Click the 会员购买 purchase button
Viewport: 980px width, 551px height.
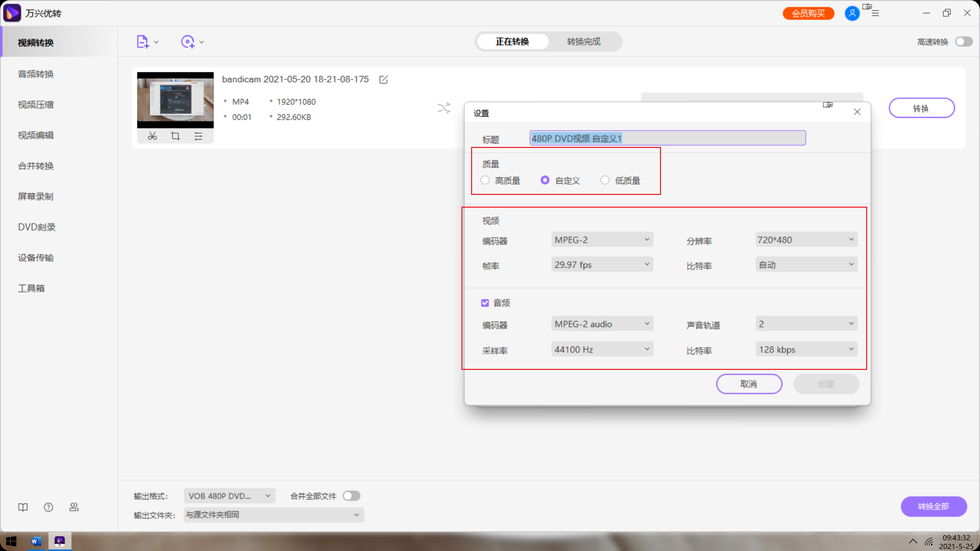click(x=808, y=13)
